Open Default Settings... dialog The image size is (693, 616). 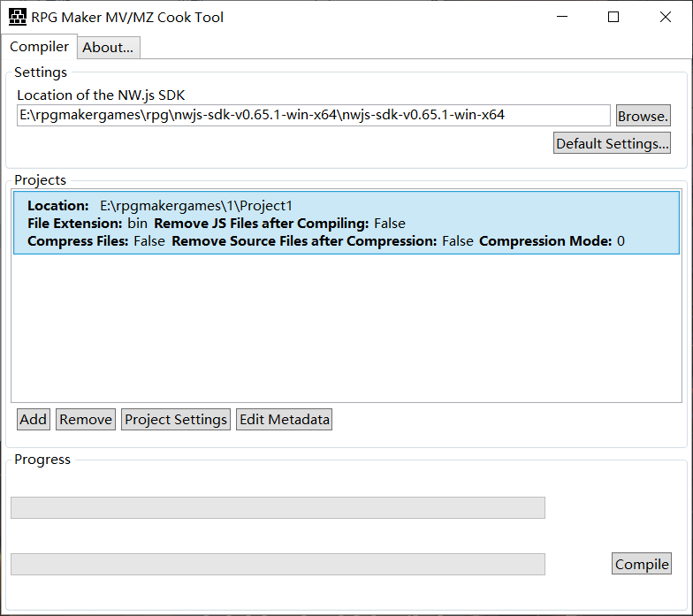coord(612,143)
